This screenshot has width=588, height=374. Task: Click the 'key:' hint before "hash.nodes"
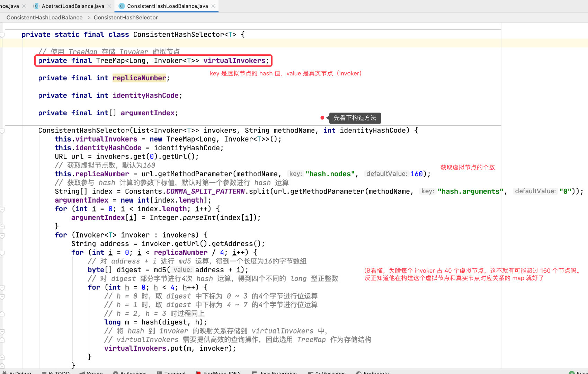pyautogui.click(x=295, y=174)
